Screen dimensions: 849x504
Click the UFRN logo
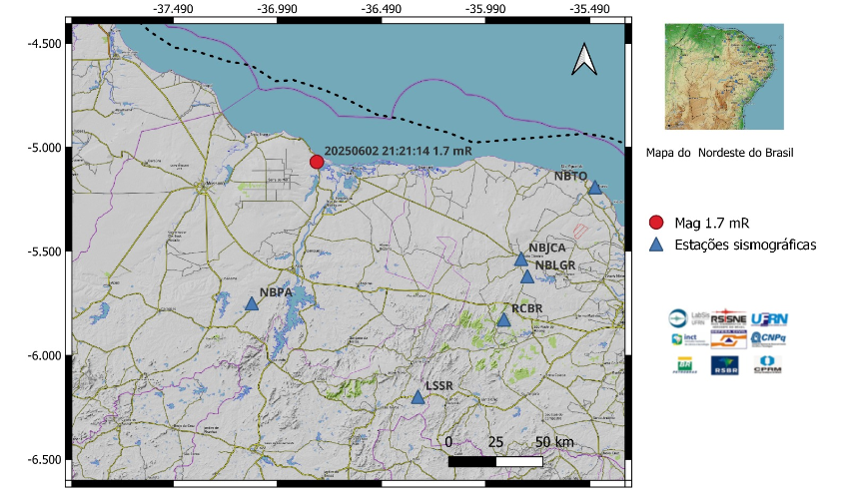pyautogui.click(x=769, y=317)
